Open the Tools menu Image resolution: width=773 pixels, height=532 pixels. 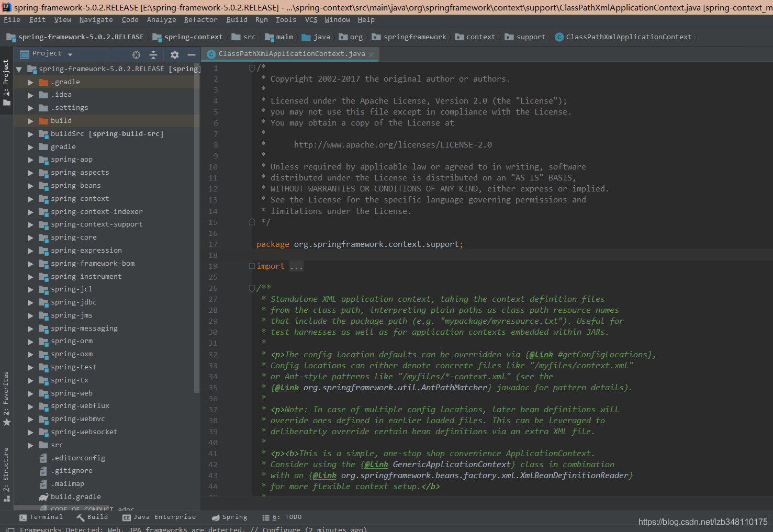(x=286, y=20)
